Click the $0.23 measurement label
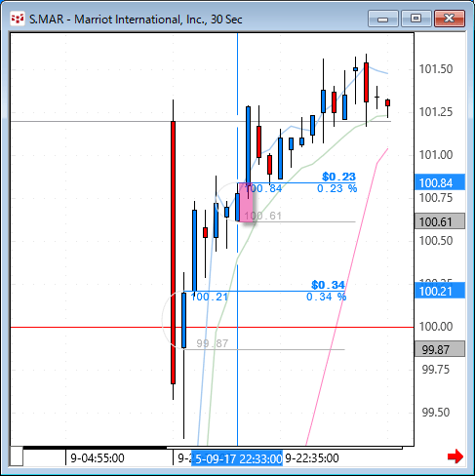The width and height of the screenshot is (475, 476). click(338, 177)
